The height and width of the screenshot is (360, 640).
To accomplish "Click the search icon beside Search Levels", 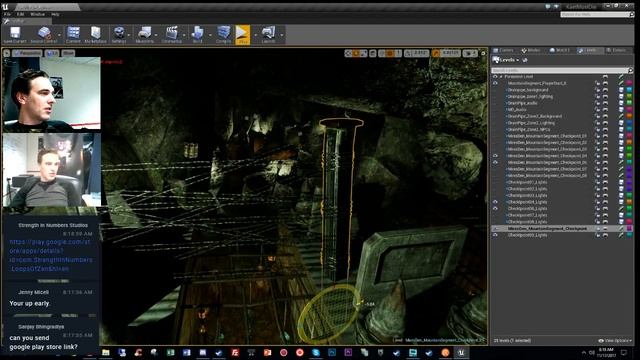I will pos(631,70).
